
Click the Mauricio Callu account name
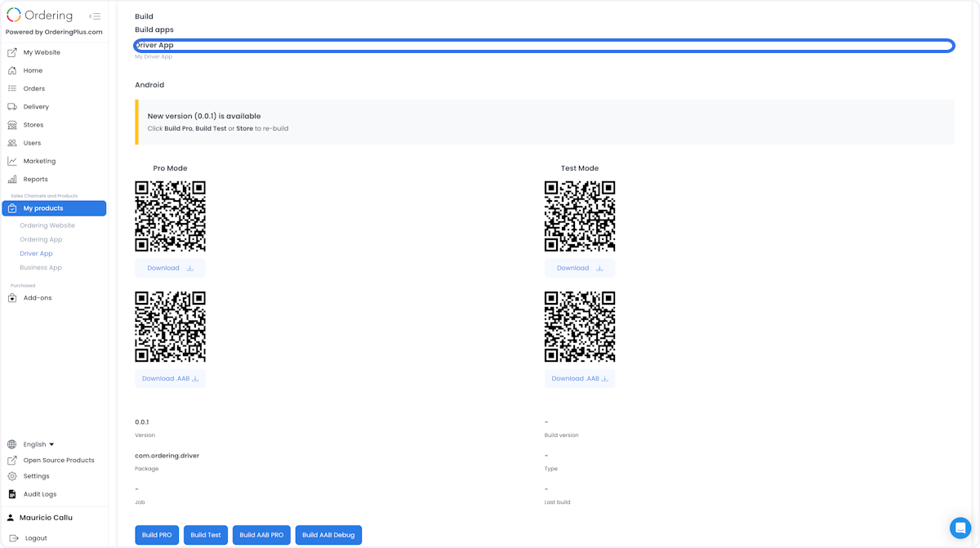(46, 518)
